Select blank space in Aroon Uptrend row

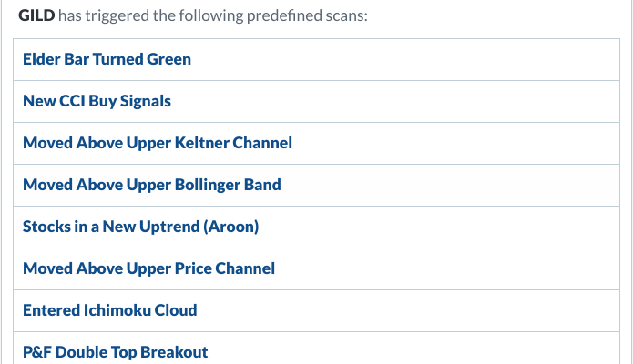pos(440,227)
